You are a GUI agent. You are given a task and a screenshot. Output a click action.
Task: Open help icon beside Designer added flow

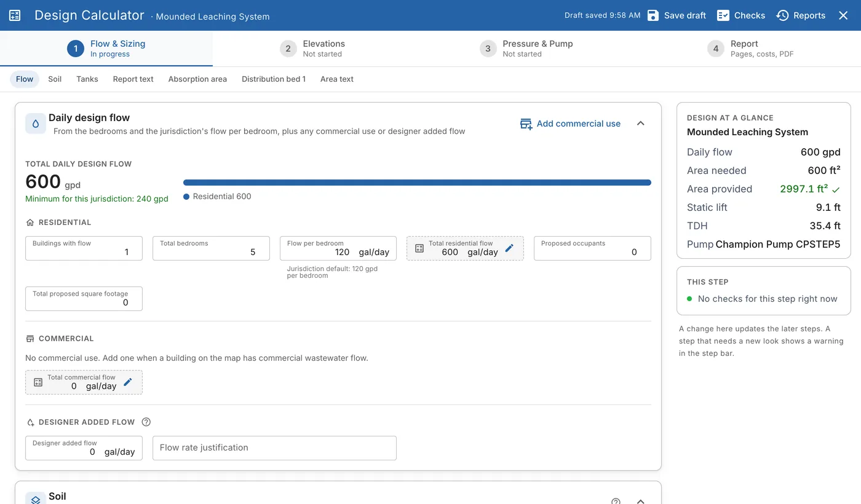coord(146,422)
